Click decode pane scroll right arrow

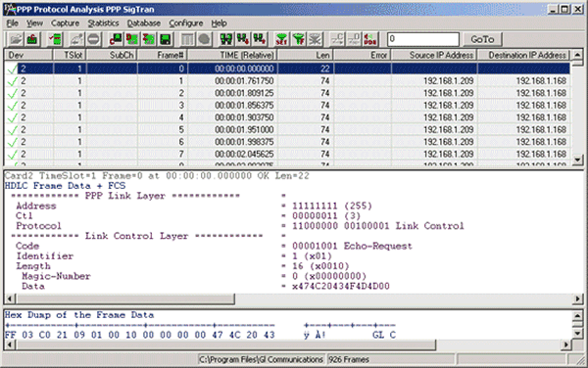click(x=578, y=299)
